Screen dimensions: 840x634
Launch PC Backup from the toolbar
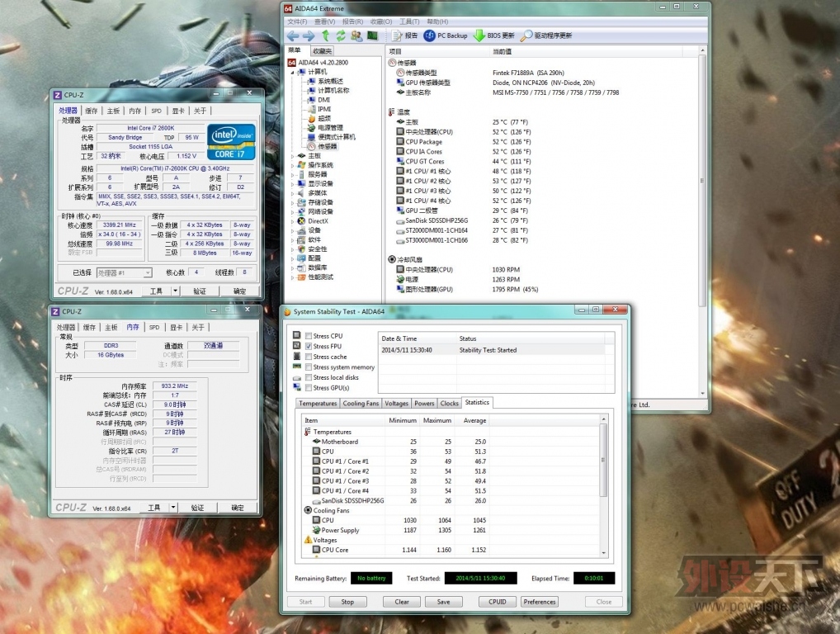point(446,35)
